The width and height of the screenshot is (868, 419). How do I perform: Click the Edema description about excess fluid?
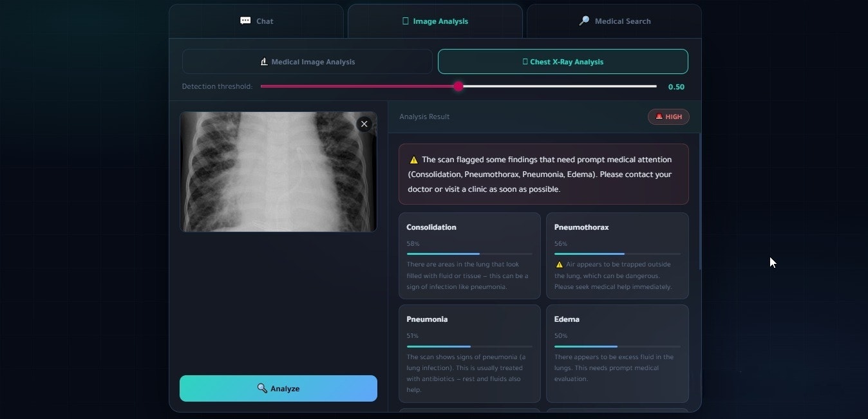(x=614, y=368)
